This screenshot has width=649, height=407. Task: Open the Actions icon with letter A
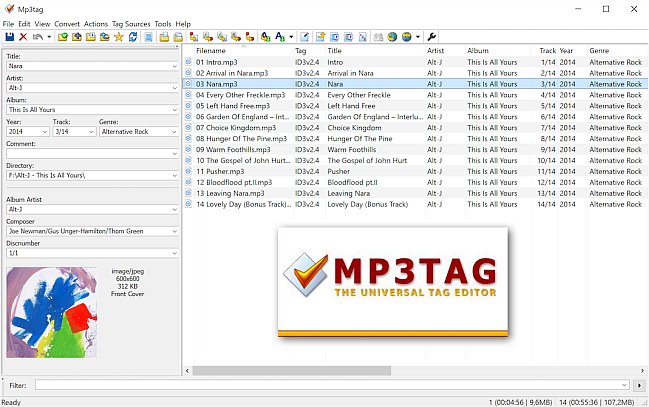click(x=265, y=37)
